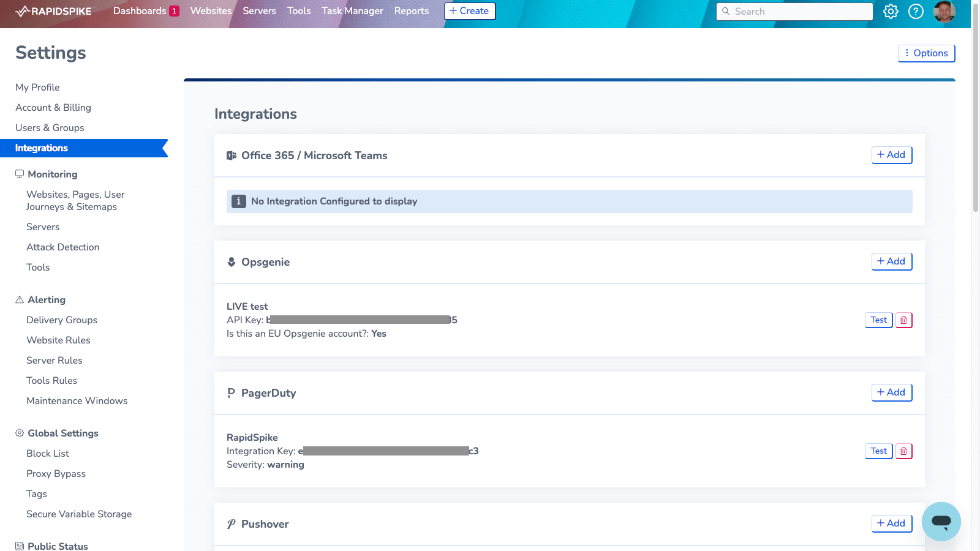The width and height of the screenshot is (980, 551).
Task: Click the Pushover section icon
Action: tap(231, 524)
